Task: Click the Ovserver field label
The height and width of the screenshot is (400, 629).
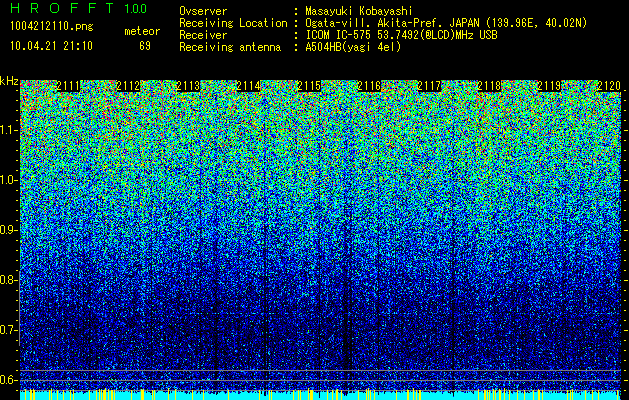Action: (203, 11)
